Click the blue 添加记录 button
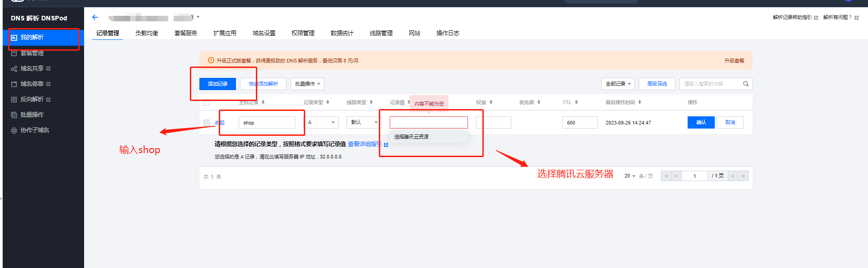The image size is (868, 268). [217, 84]
